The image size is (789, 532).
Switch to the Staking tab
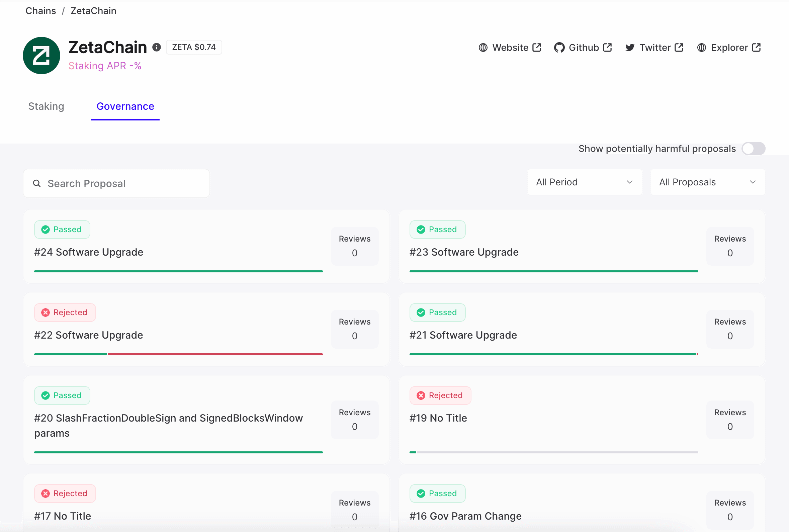(46, 106)
